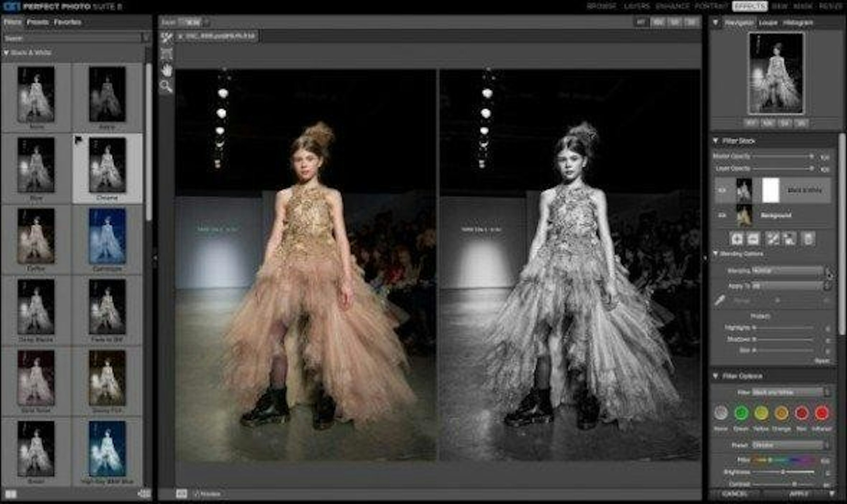Choose the Orange color filter
847x504 pixels.
[781, 413]
